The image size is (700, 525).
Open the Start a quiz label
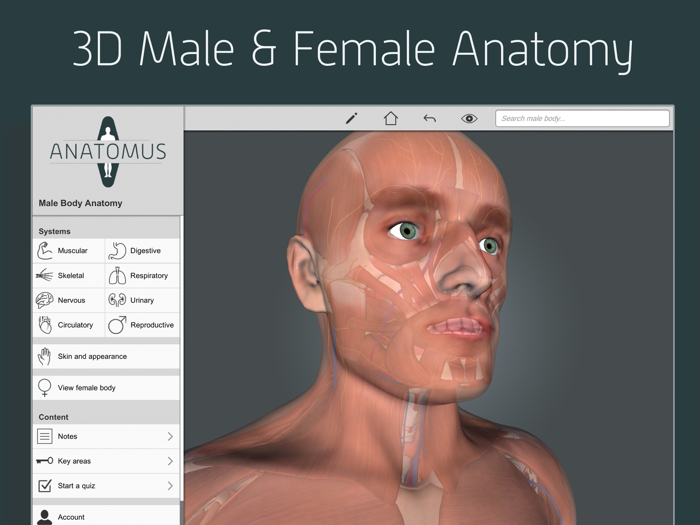tap(76, 485)
